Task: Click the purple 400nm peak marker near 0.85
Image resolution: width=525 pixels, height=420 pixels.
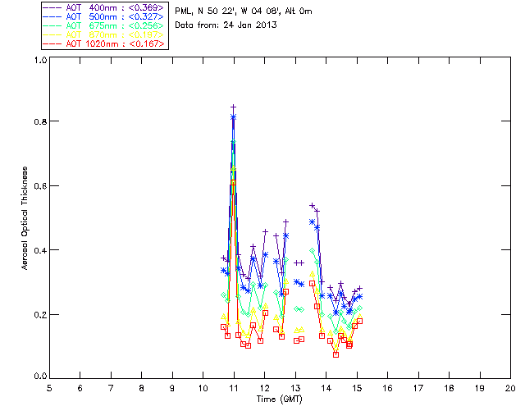Action: click(x=233, y=107)
